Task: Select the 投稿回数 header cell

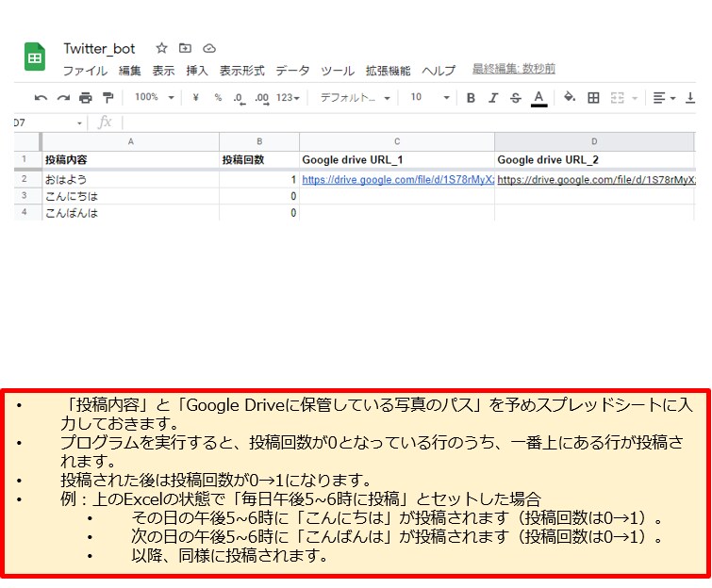Action: coord(259,159)
